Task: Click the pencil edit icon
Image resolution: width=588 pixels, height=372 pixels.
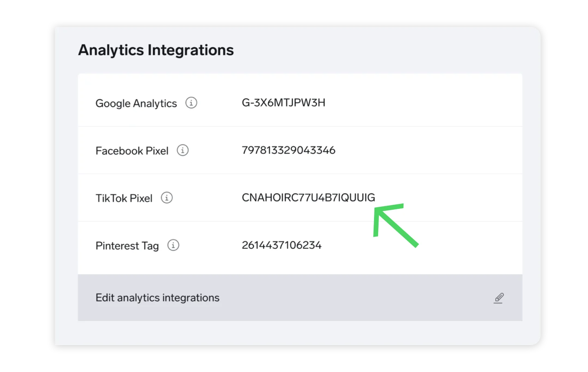Action: [499, 298]
